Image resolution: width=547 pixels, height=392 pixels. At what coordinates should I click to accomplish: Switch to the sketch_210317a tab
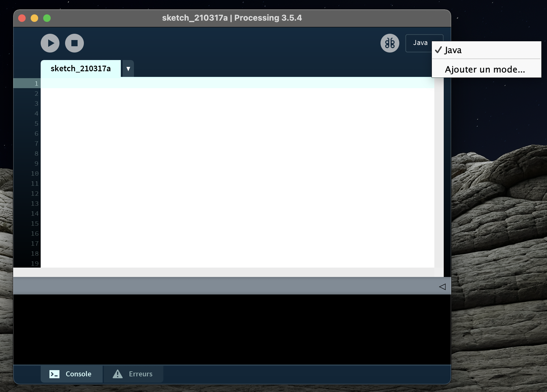[x=81, y=68]
